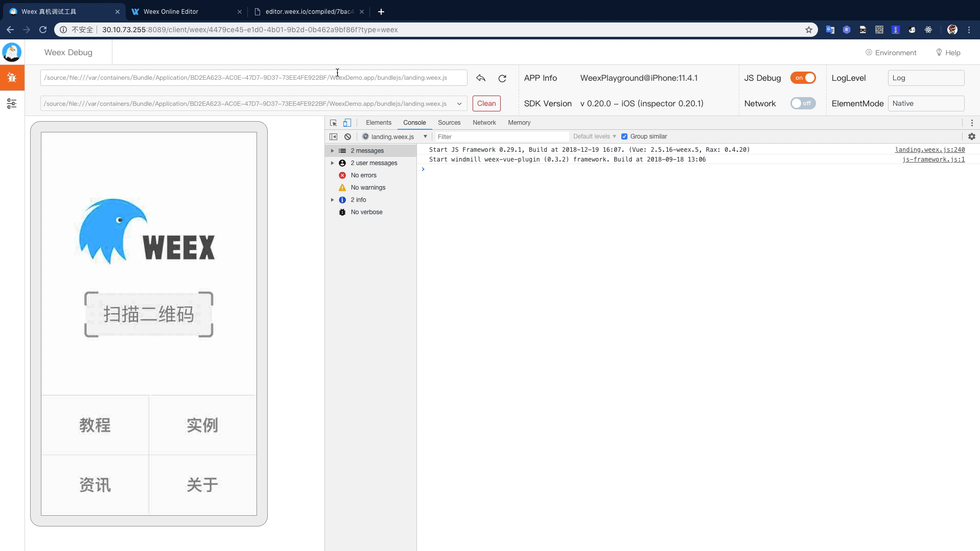Select the Console tab
The image size is (980, 551).
tap(414, 123)
